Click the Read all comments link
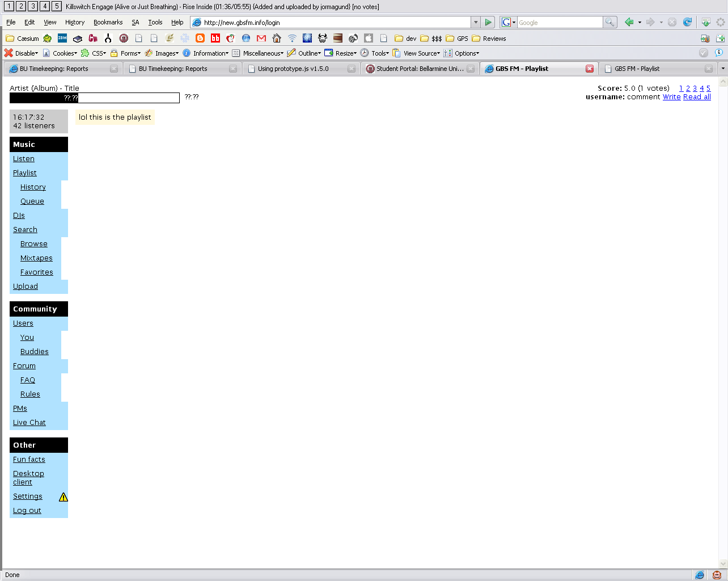The image size is (728, 581). click(697, 97)
